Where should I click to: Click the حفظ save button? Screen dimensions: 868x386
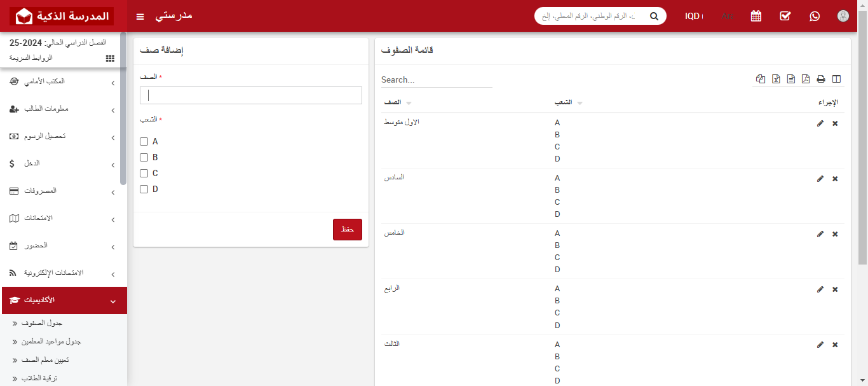[x=347, y=229]
